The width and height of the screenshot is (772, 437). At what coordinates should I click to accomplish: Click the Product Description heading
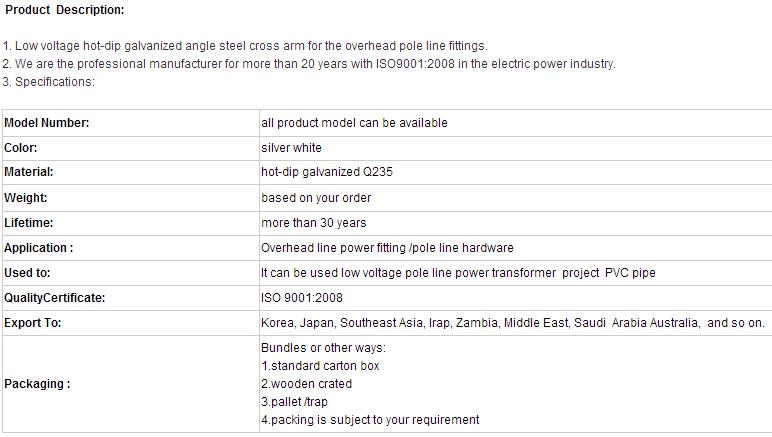[64, 10]
